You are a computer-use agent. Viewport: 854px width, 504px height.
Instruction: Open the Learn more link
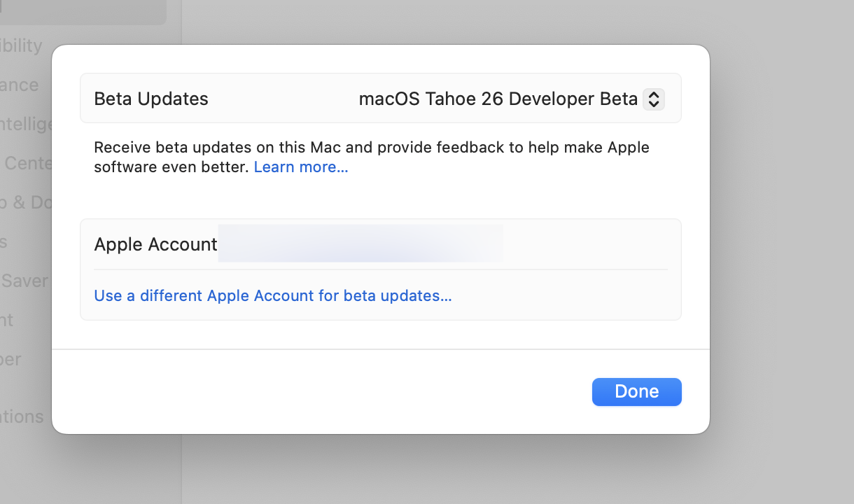301,167
